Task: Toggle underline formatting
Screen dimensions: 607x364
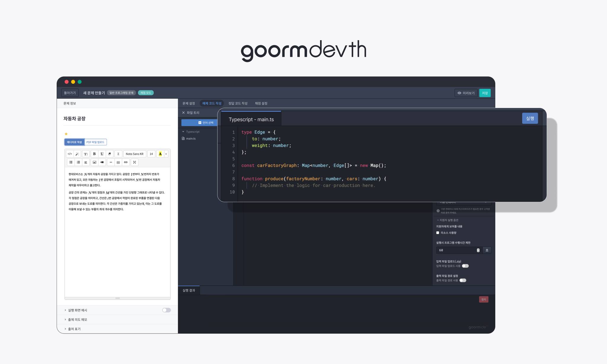Action: (x=102, y=154)
